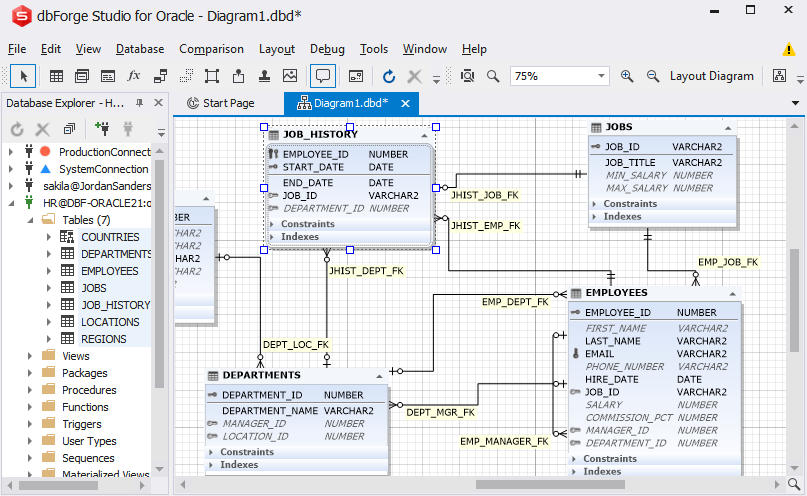This screenshot has width=807, height=496.
Task: Collapse the JOBS table box
Action: [728, 128]
